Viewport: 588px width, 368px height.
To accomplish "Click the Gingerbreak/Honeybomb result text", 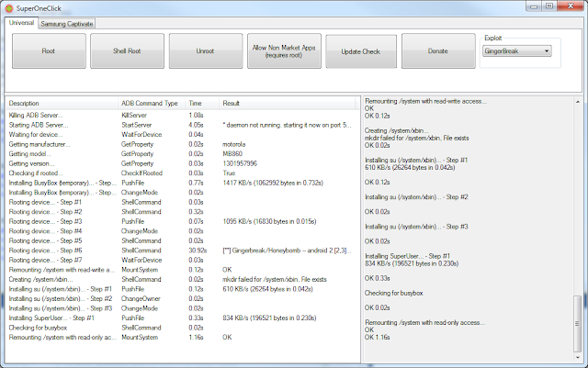I will coord(287,251).
